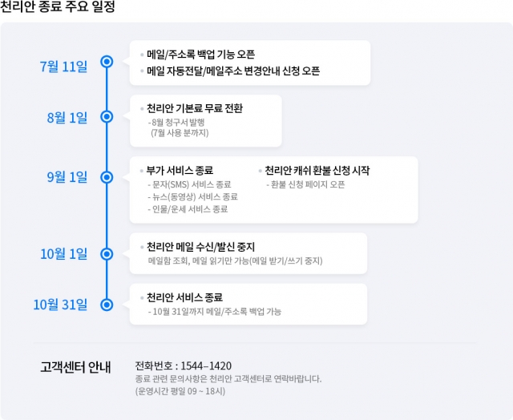Click 환불 신청 페이지 오픈 text

[305, 185]
